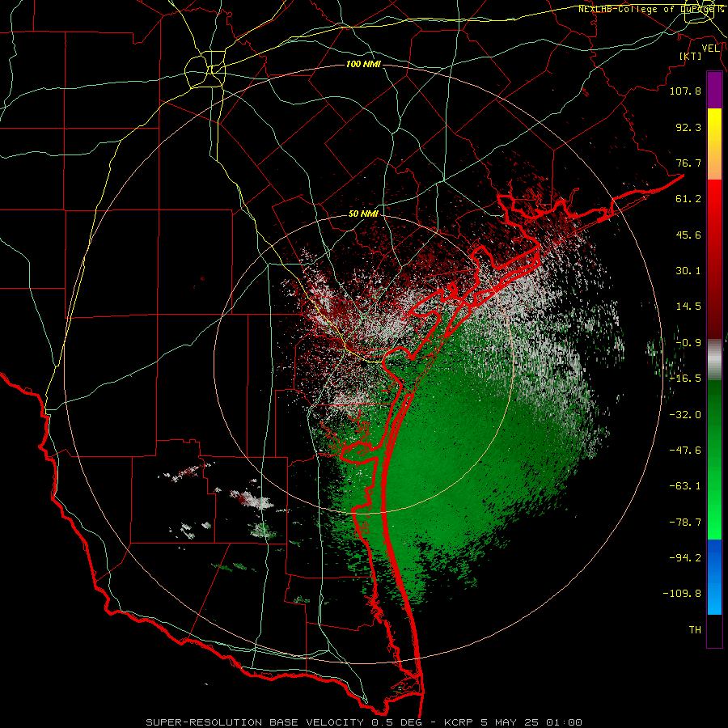The image size is (728, 728).
Task: Pick the yellow-orange segment of the color bar
Action: coord(714,144)
